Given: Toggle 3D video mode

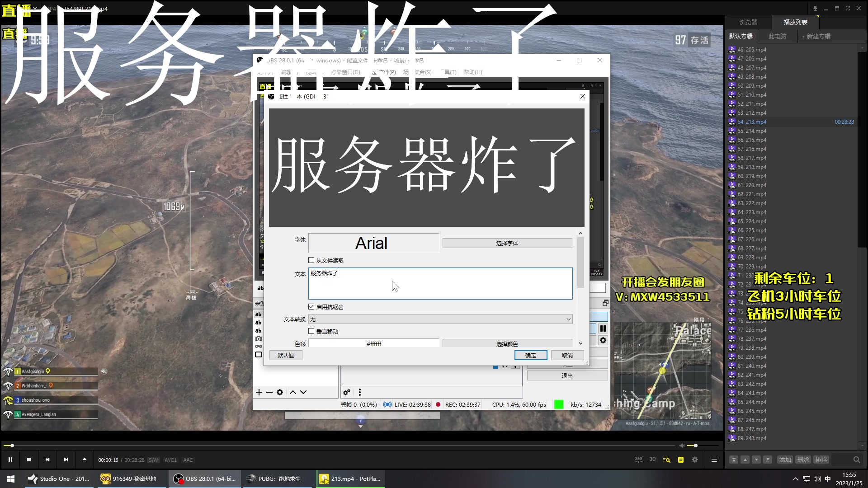Looking at the screenshot, I should coord(652,460).
